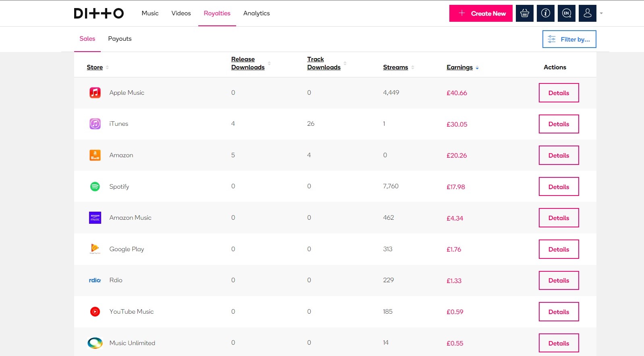Click the Spotify logo icon
The height and width of the screenshot is (356, 644).
95,187
